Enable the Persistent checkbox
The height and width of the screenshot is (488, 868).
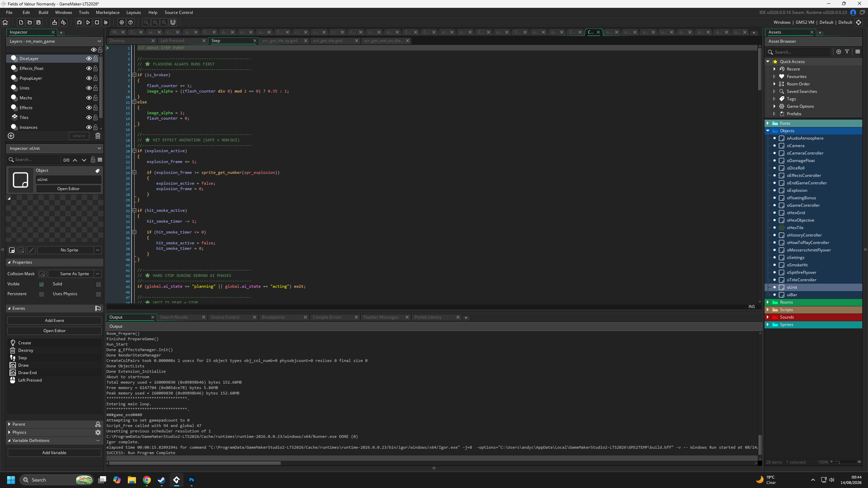[41, 294]
